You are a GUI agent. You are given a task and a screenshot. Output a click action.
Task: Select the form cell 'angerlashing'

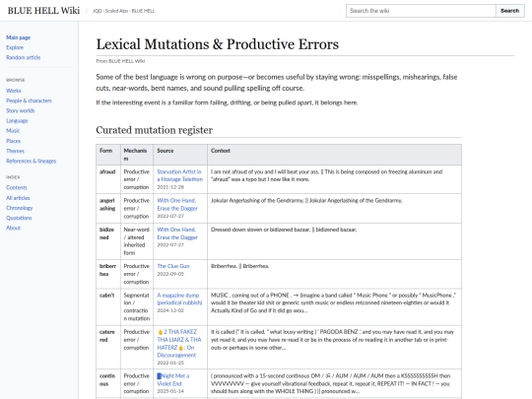pos(108,208)
